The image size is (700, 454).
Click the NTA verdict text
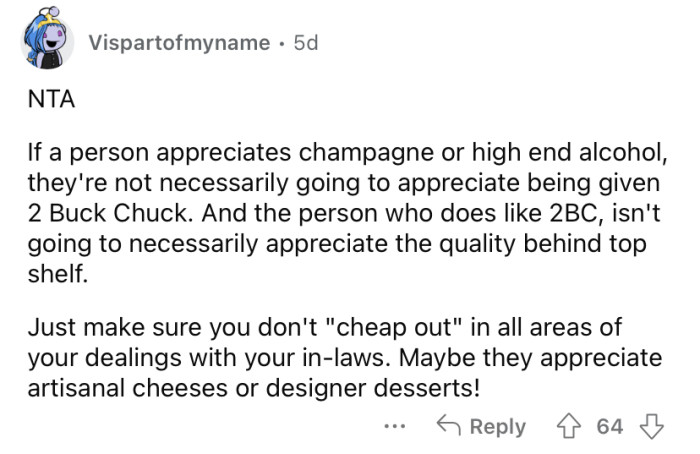pyautogui.click(x=46, y=100)
